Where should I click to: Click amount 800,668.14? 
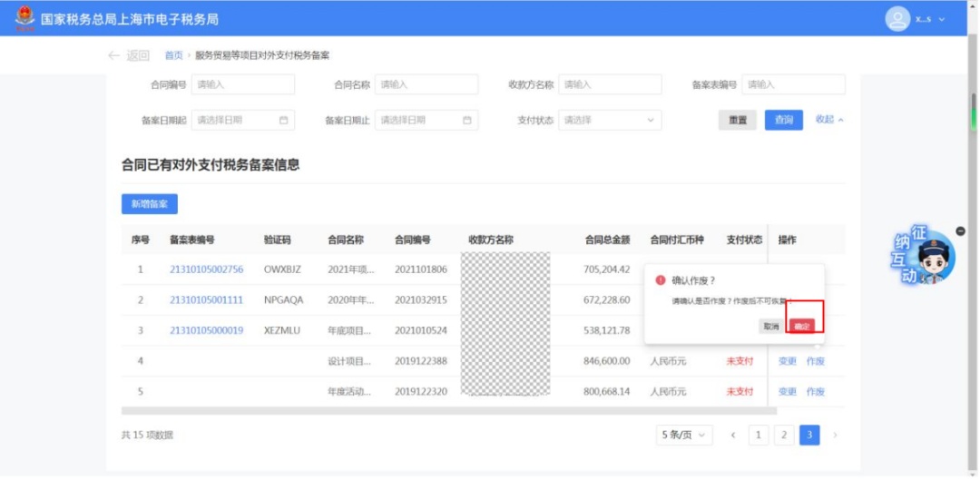point(606,391)
